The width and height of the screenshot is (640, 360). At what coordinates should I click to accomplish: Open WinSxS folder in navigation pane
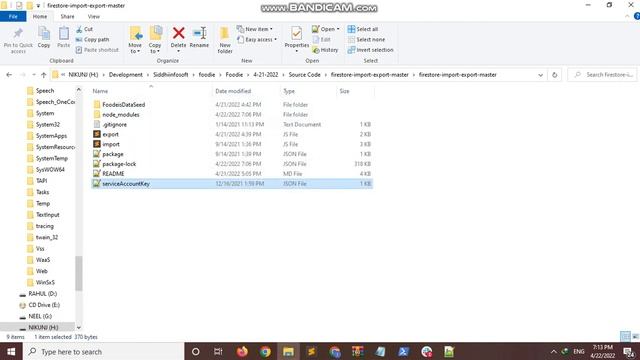coord(45,282)
